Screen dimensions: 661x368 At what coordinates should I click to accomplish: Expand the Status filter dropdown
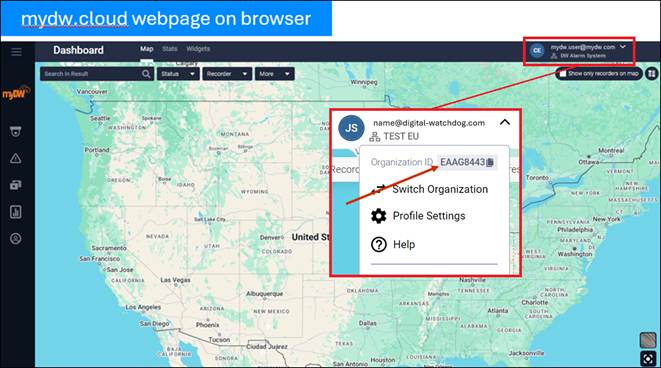point(178,74)
